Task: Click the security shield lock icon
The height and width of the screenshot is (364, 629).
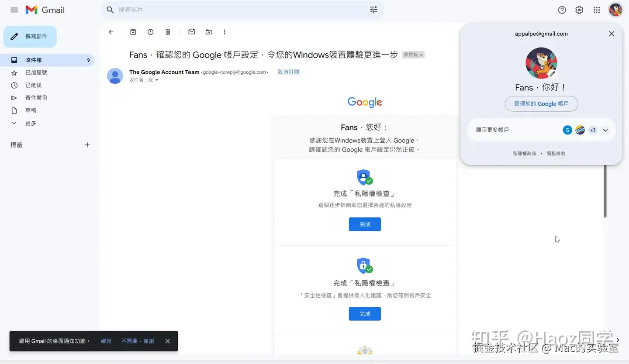Action: click(365, 265)
